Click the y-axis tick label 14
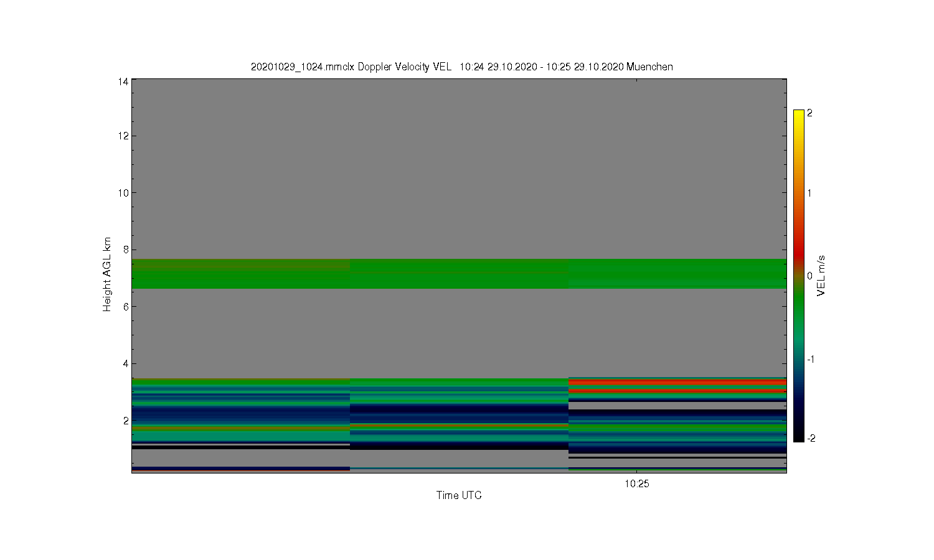Image resolution: width=934 pixels, height=560 pixels. (x=123, y=82)
